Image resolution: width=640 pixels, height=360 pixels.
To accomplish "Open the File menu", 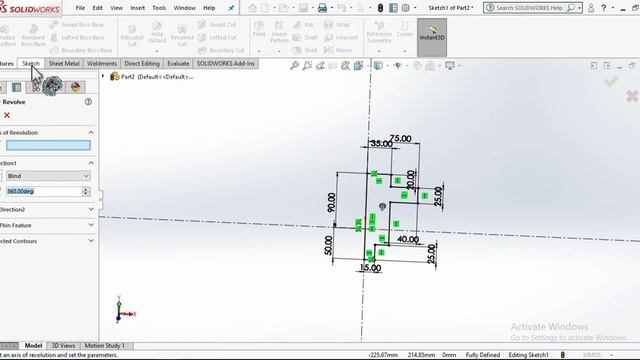I will [80, 8].
